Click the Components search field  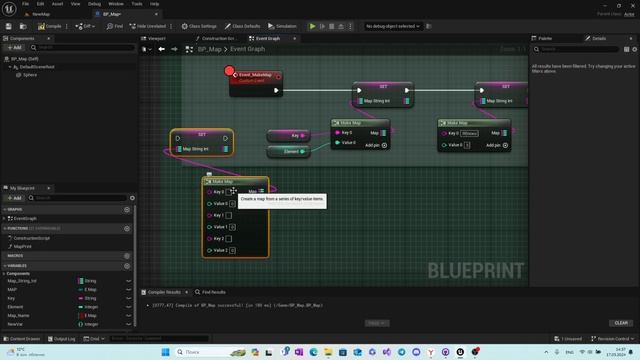(82, 48)
